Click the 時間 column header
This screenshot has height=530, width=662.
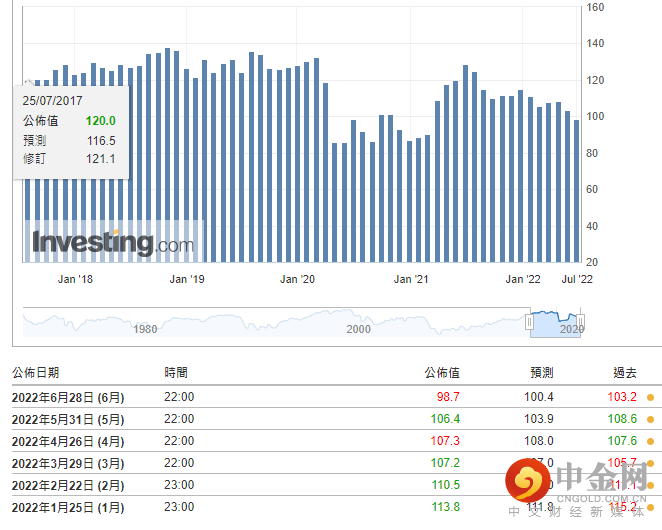click(175, 372)
